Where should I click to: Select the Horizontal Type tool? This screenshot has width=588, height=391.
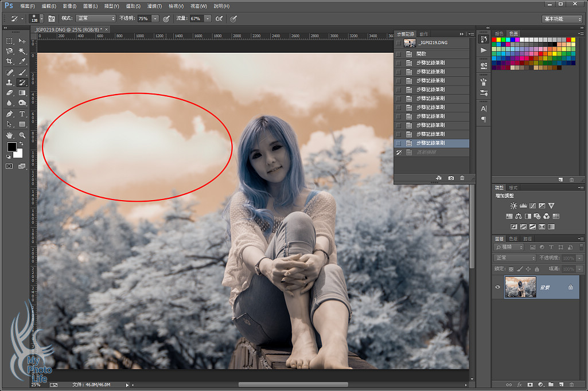coord(22,114)
